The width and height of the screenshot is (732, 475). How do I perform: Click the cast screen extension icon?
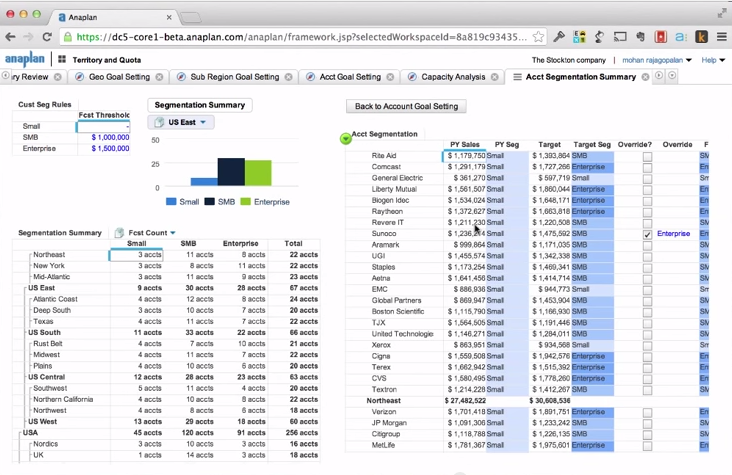click(620, 37)
